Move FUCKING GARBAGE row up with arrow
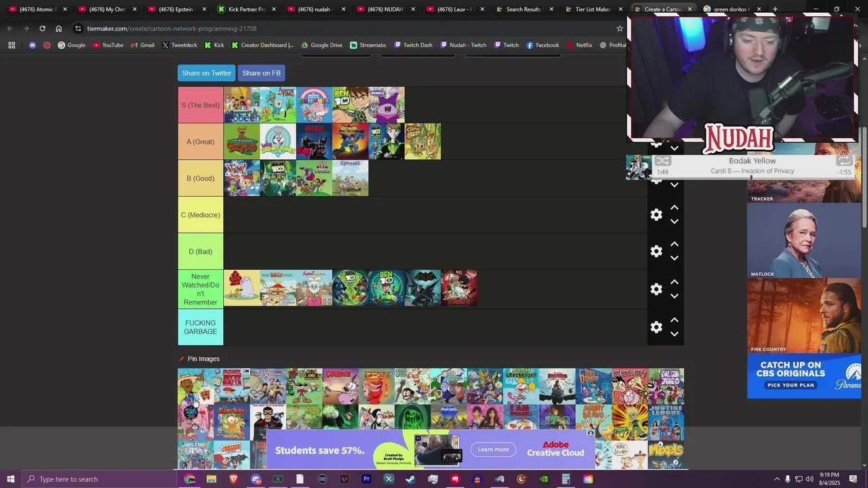 click(x=674, y=320)
